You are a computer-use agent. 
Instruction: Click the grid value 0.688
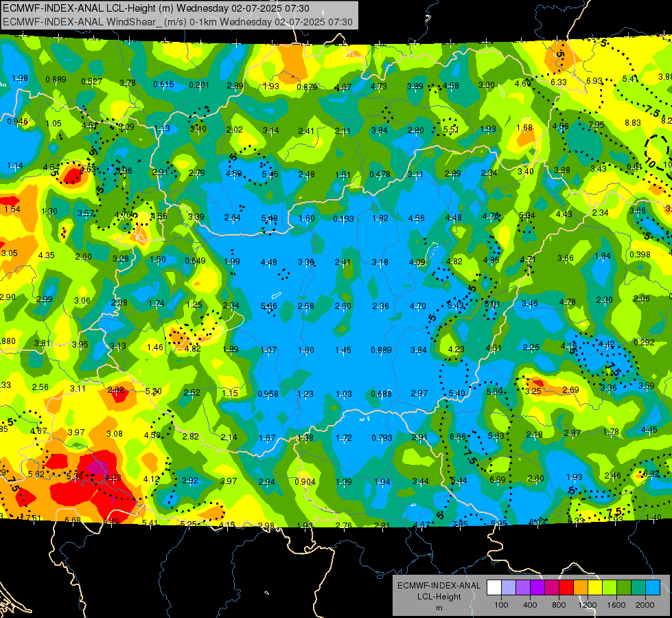(381, 393)
